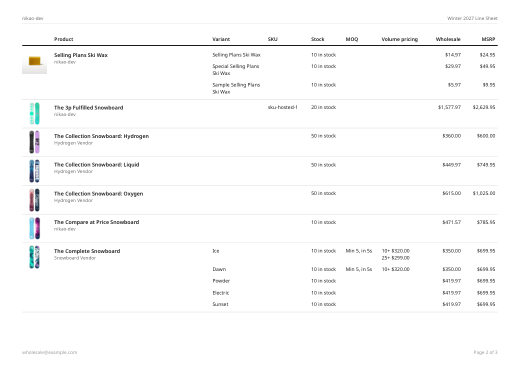This screenshot has height=368, width=520.
Task: Select the Ice row's "$350.00" wholesale price
Action: pos(452,251)
